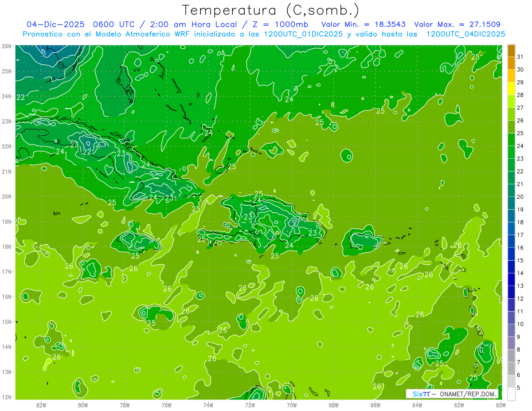
Task: Click the 60W longitude axis label
Action: tap(501, 405)
